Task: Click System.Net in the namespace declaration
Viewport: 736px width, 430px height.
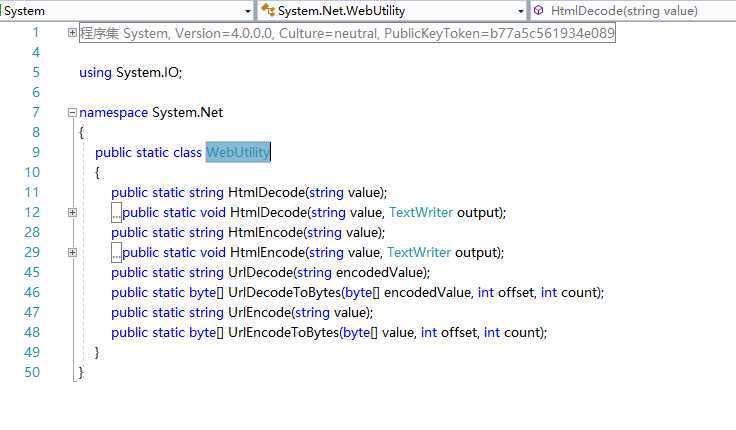Action: 187,113
